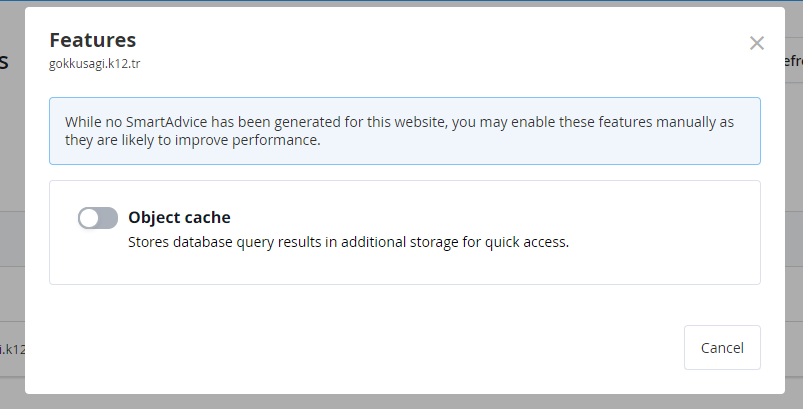Click the Features dialog heading

(93, 40)
